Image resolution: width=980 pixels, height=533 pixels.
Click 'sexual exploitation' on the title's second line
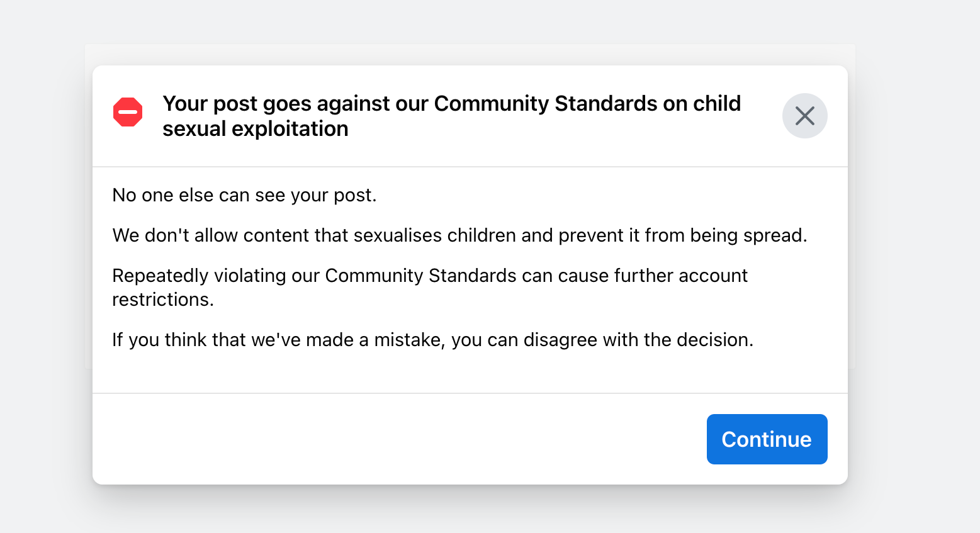point(255,129)
